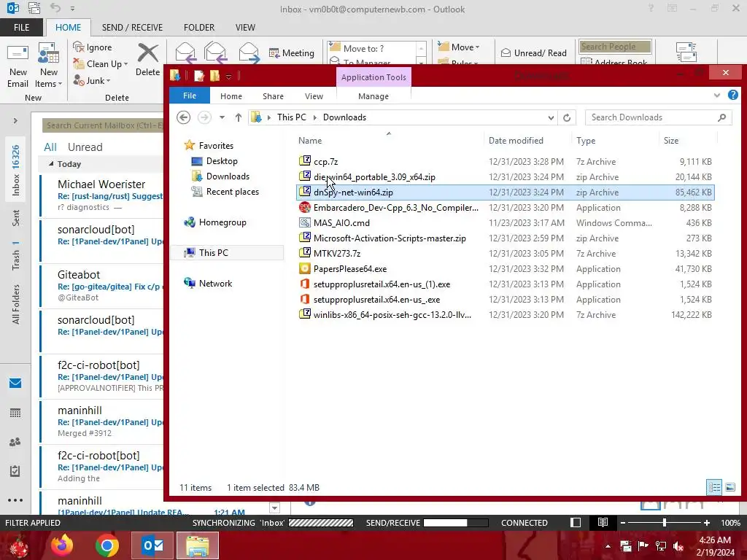Screen dimensions: 747x560
Task: Click the Unread filter in Outlook inbox
Action: click(85, 147)
